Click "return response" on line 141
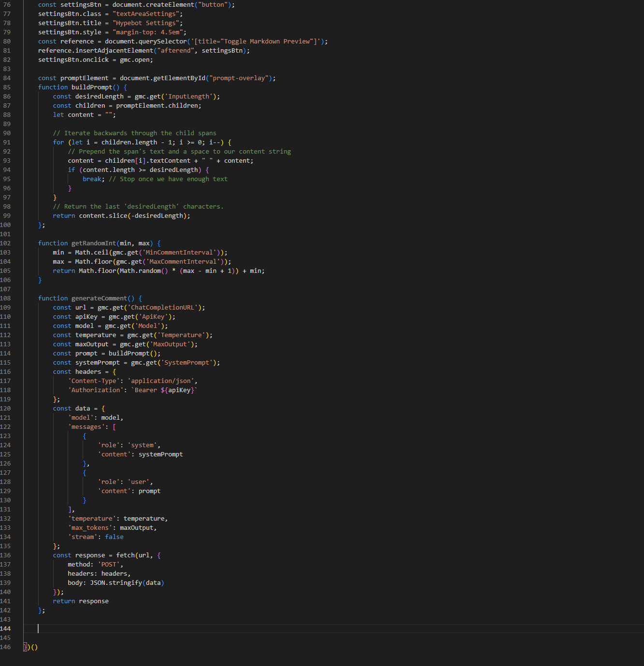 pos(81,601)
